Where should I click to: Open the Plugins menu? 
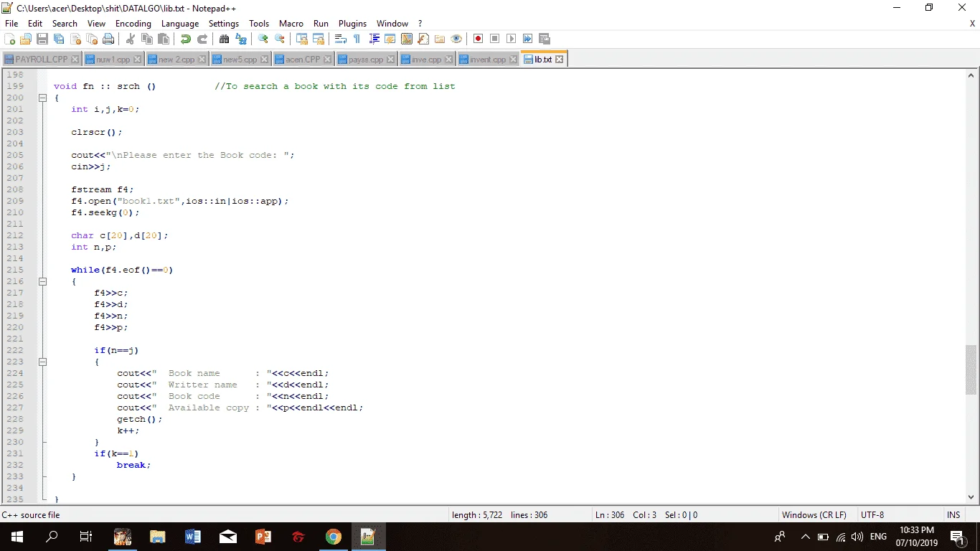[x=352, y=24]
